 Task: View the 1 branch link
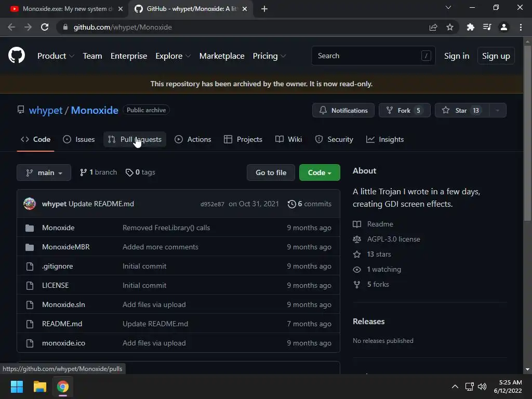tap(98, 172)
